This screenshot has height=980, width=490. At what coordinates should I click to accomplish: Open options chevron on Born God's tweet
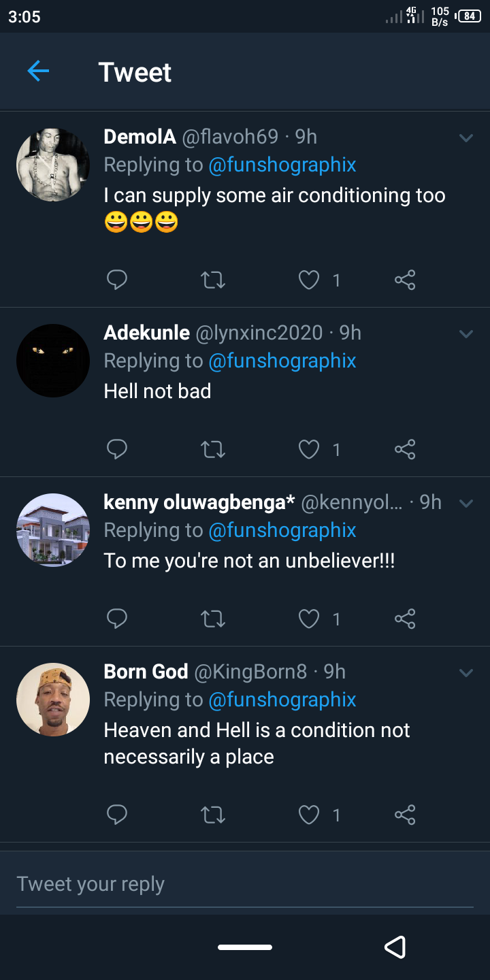tap(466, 673)
